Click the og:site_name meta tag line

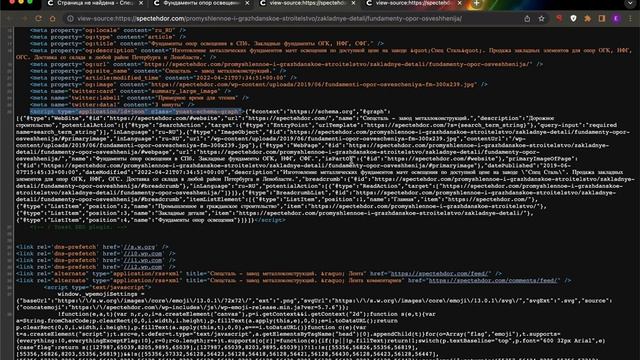point(158,71)
